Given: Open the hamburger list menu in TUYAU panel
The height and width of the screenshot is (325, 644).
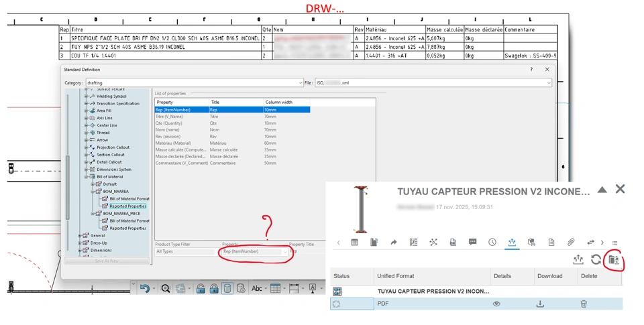Looking at the screenshot, I should pyautogui.click(x=615, y=243).
